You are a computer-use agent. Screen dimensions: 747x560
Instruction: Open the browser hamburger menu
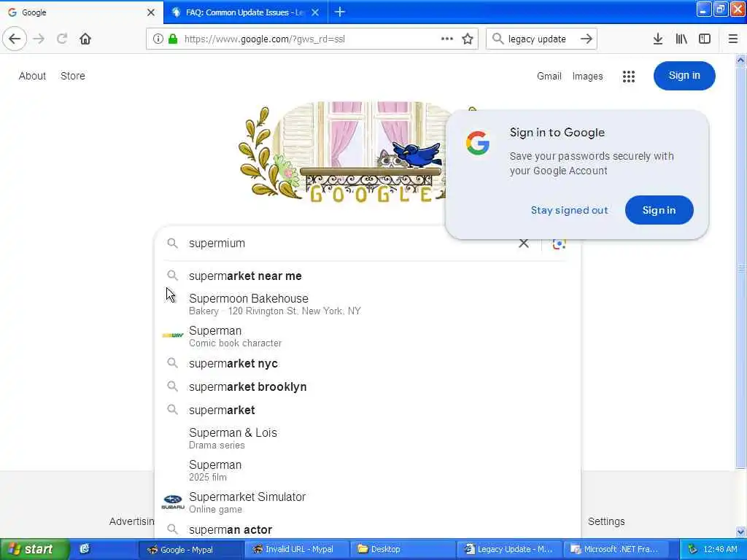tap(733, 39)
